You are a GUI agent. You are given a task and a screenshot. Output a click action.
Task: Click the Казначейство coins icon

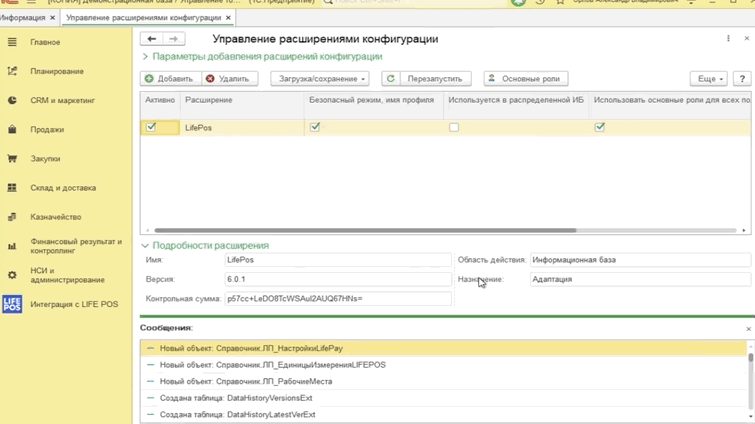pyautogui.click(x=12, y=217)
